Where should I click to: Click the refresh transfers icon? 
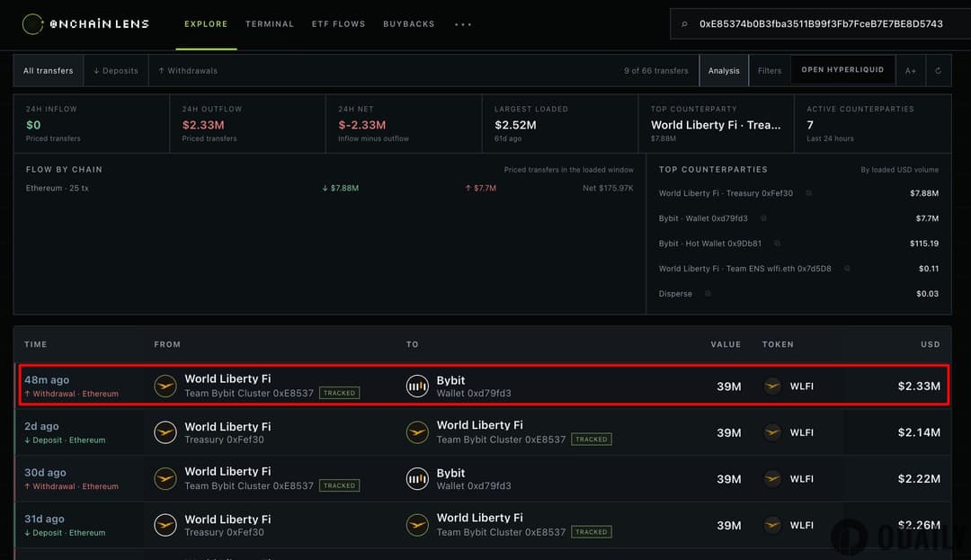click(938, 70)
